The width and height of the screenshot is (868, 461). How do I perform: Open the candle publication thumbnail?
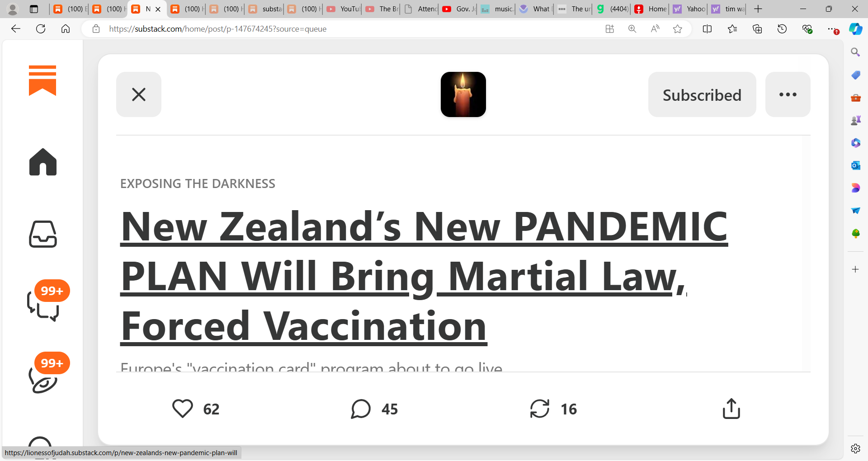click(x=463, y=94)
